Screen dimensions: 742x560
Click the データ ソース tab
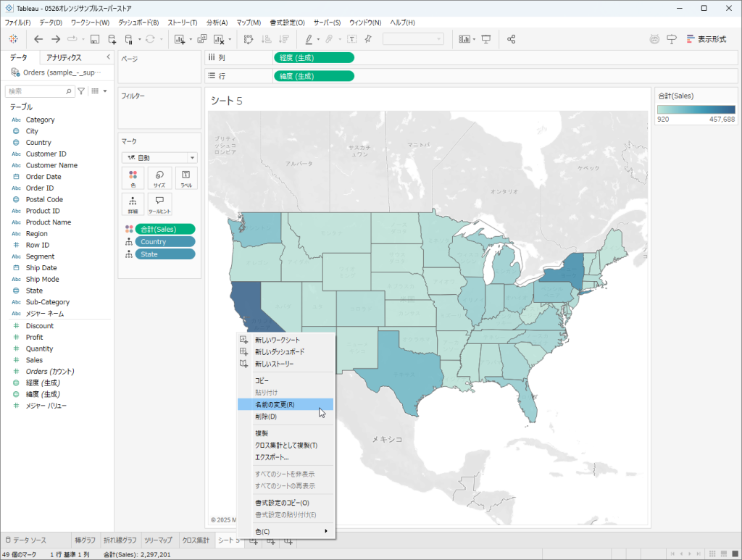[30, 540]
